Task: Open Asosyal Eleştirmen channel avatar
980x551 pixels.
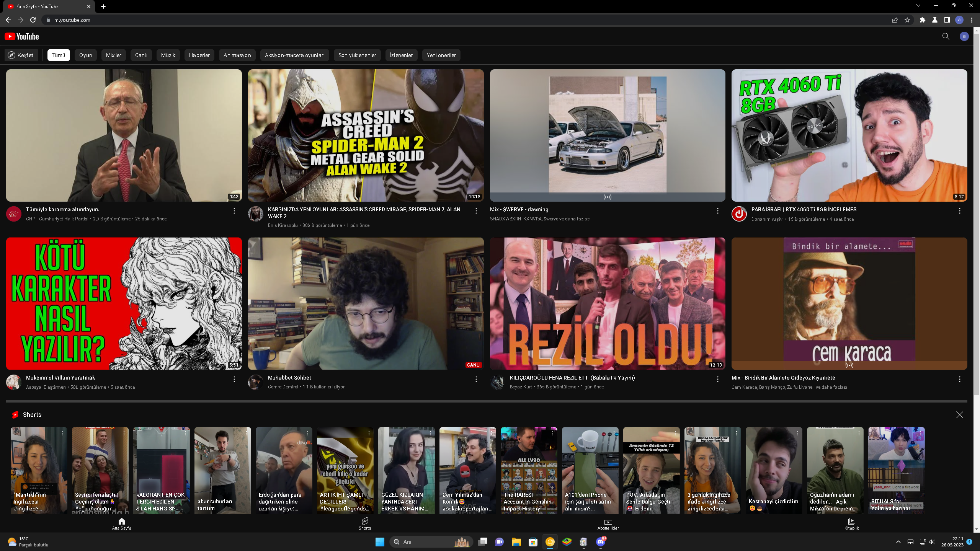Action: click(x=14, y=382)
